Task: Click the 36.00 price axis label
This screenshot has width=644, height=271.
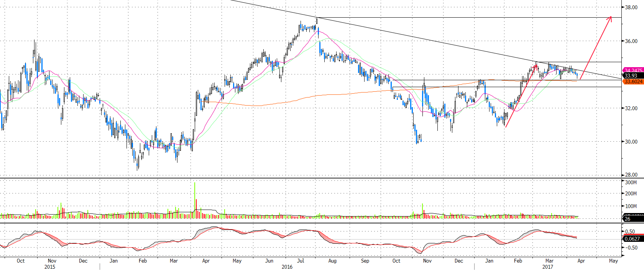Action: coord(631,41)
